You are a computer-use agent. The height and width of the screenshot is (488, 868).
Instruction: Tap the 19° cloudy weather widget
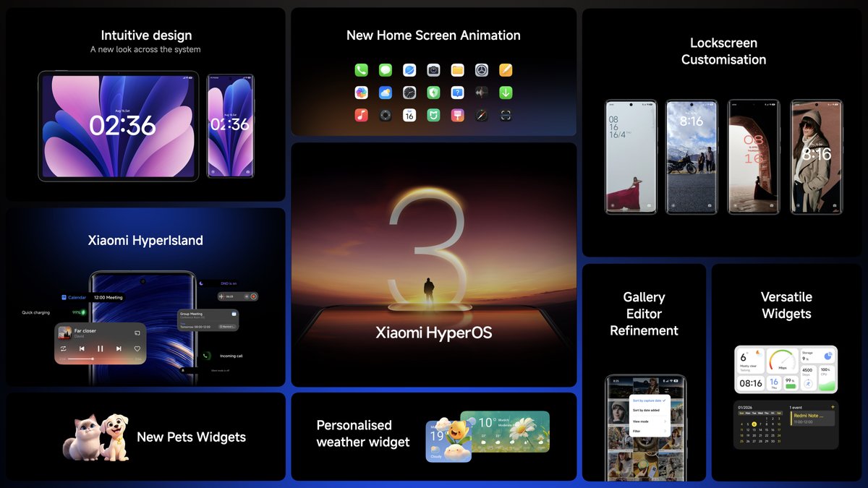pyautogui.click(x=448, y=440)
